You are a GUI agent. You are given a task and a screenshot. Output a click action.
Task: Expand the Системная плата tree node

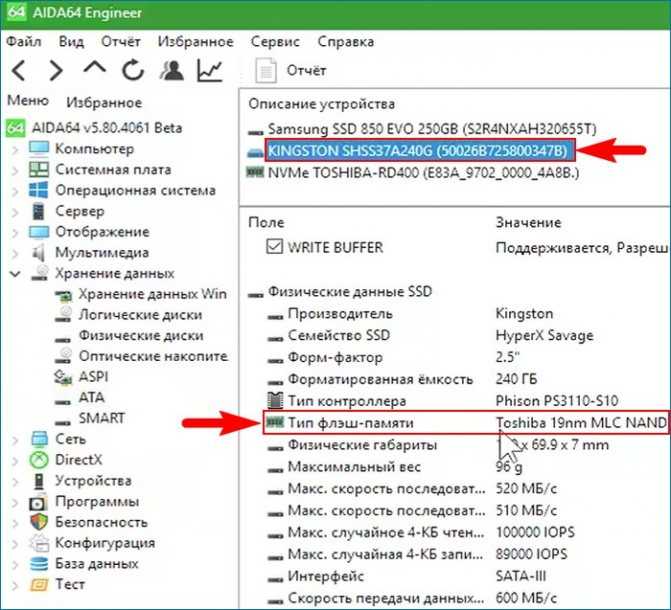coord(15,170)
